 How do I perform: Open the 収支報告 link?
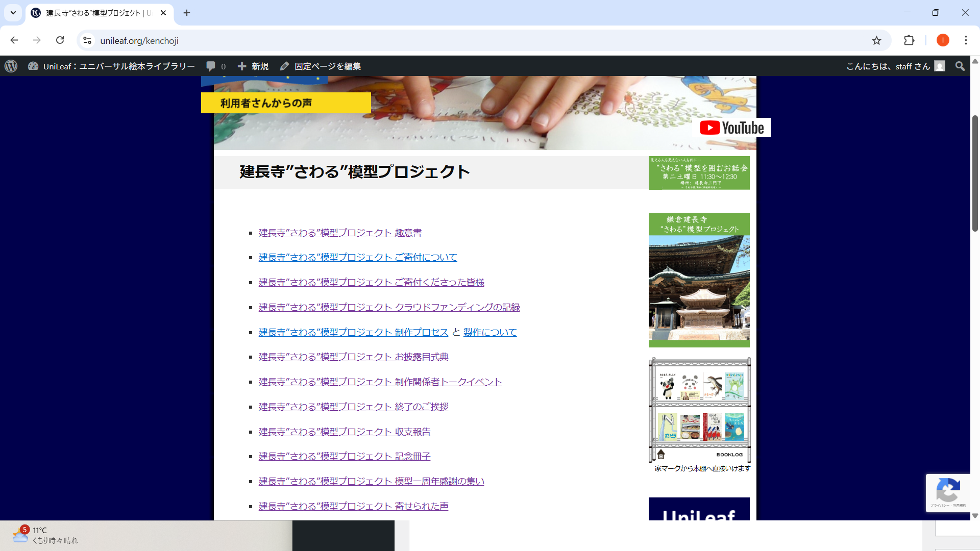(344, 432)
